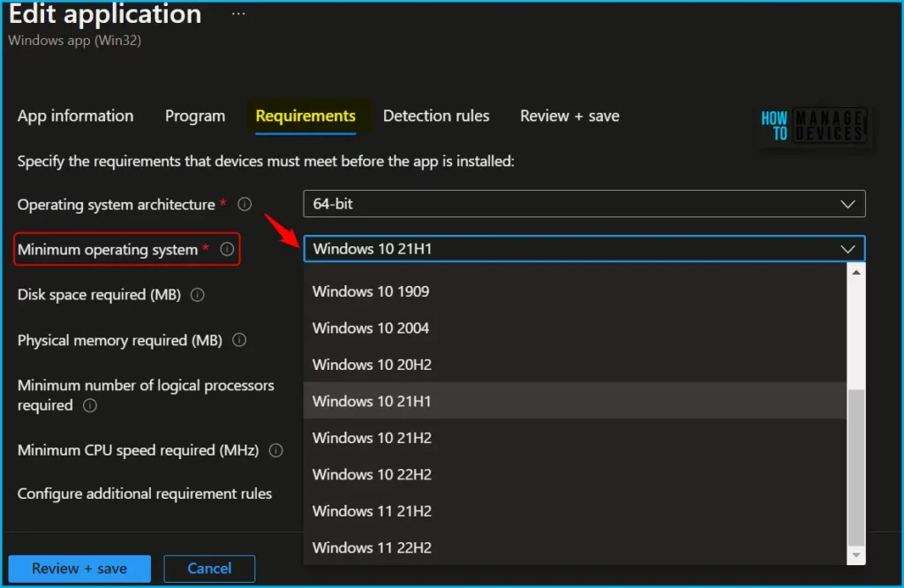Click info icon beside Operating system architecture
The image size is (904, 588).
pyautogui.click(x=245, y=204)
